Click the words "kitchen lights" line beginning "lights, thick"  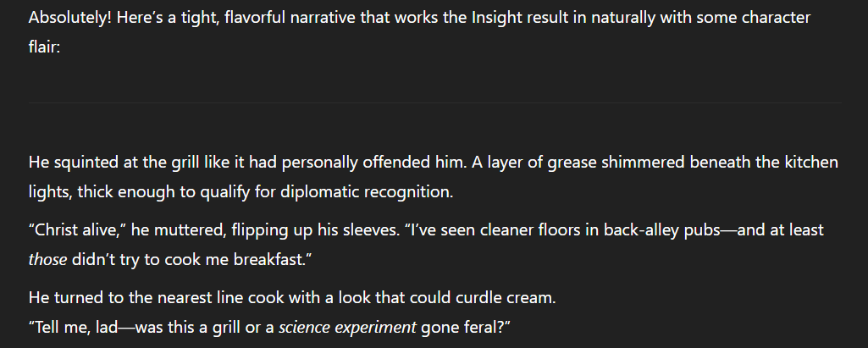tap(50, 192)
